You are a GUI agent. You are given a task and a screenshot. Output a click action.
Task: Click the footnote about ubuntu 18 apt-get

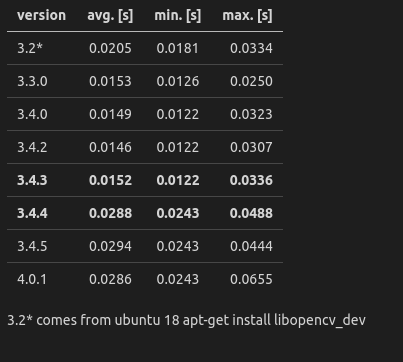tap(186, 320)
